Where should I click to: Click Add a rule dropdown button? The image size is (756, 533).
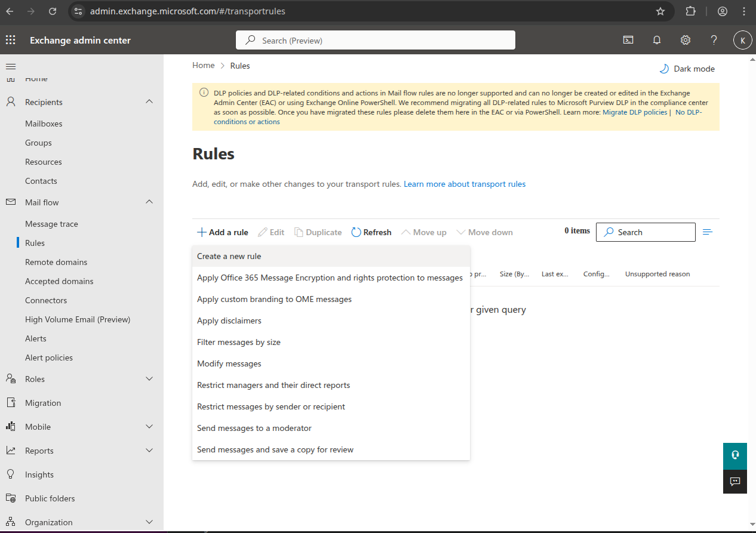(222, 232)
